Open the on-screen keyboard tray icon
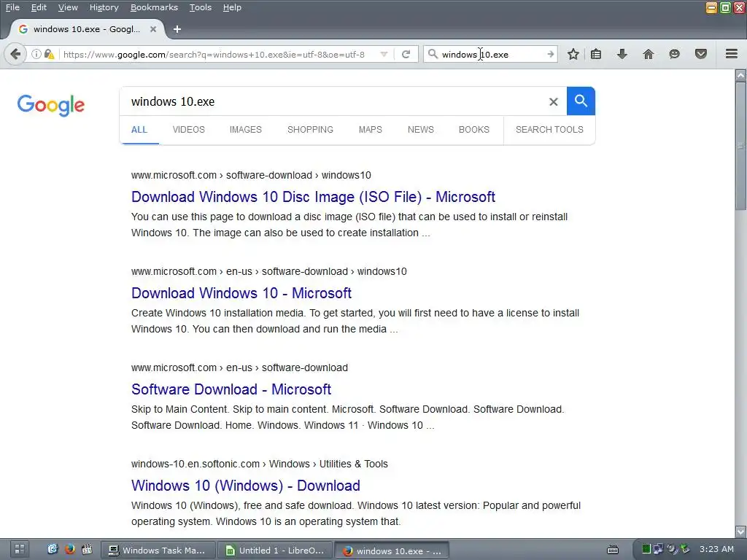Screen dimensions: 747x560 pos(613,550)
